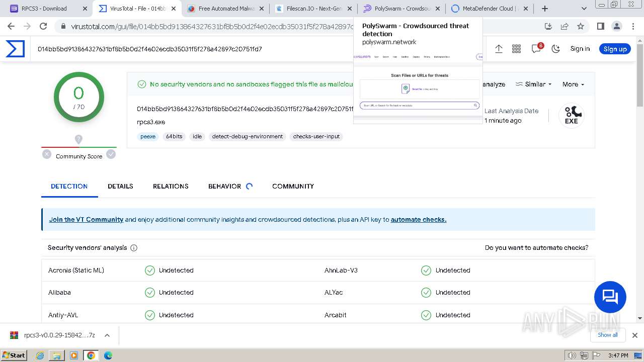This screenshot has width=644, height=362.
Task: Expand the rpcs3 download item chevron
Action: pyautogui.click(x=107, y=335)
